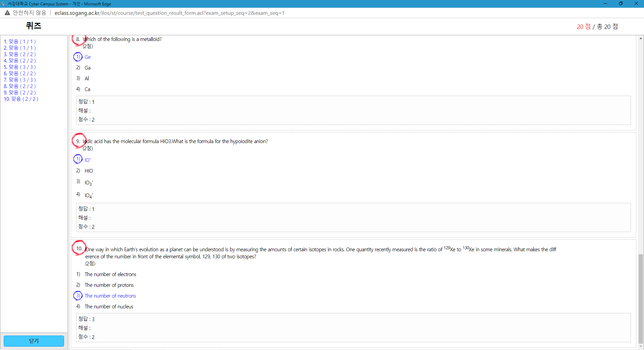Screen dimensions: 644x350
Task: Go to question 8 result in sidebar
Action: (x=20, y=86)
